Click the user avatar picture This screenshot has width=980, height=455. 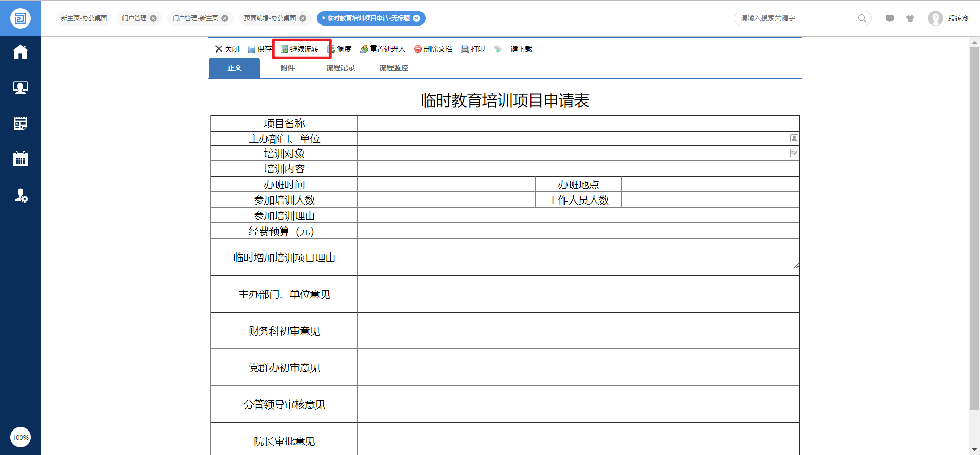coord(936,18)
